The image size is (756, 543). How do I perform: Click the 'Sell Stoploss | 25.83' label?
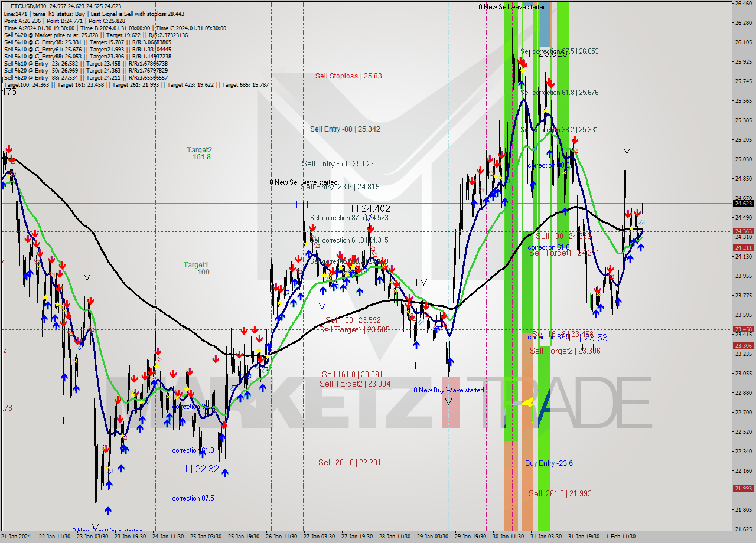pos(348,76)
